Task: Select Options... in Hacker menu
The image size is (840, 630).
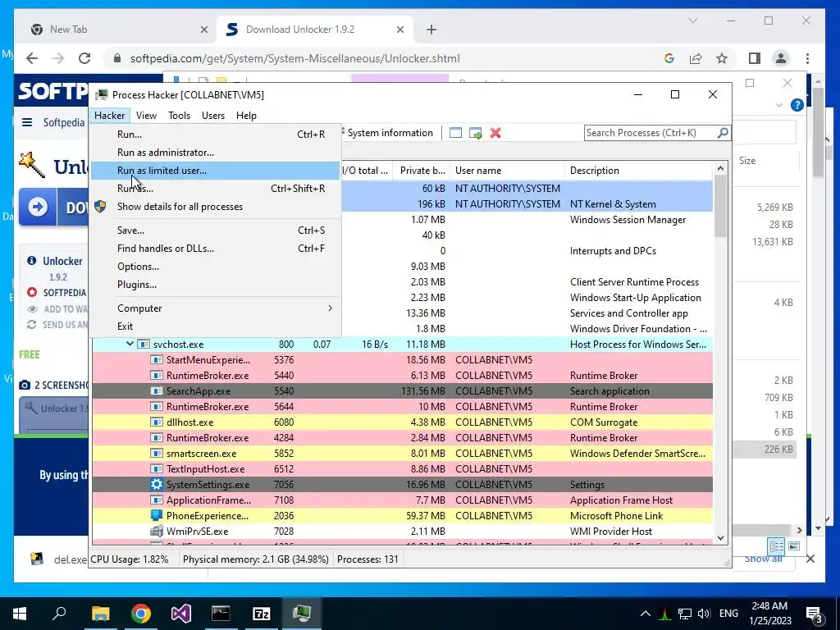Action: [216, 267]
